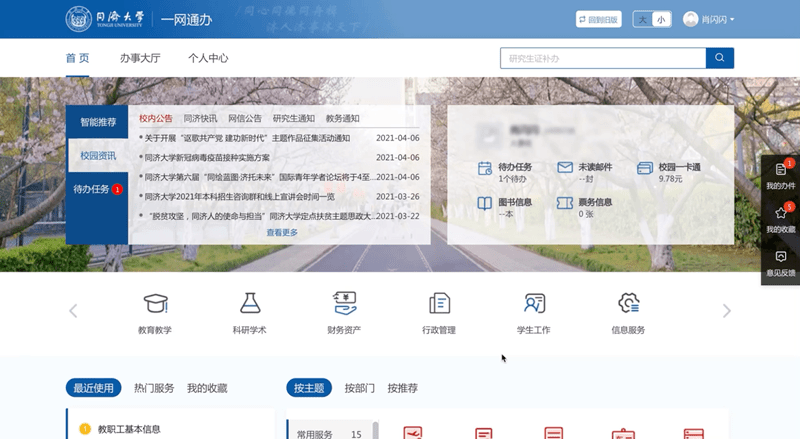Click 查看更多 to see more notices
Screen dimensions: 800x439
282,232
